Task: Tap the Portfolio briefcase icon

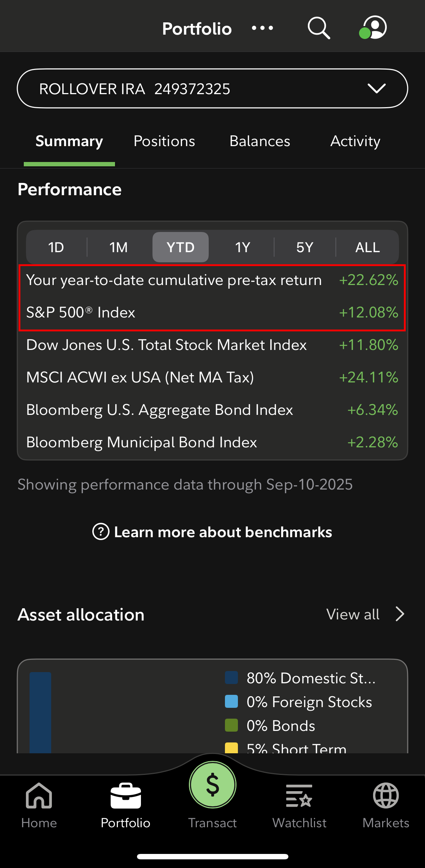Action: point(125,796)
